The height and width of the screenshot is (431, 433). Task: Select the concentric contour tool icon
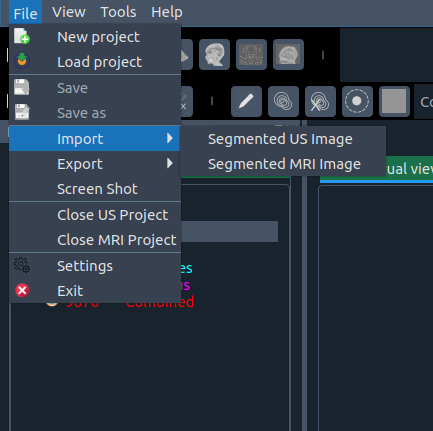click(x=283, y=101)
